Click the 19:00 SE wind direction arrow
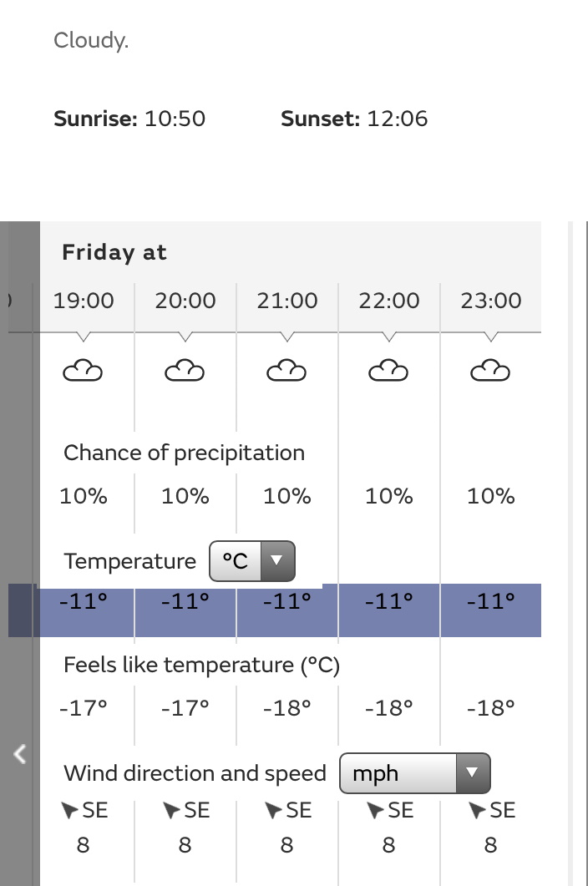 pos(70,810)
